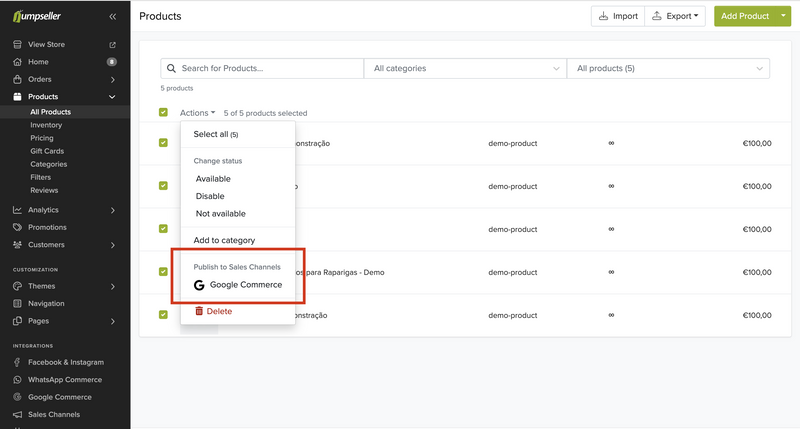Open the All products (5) dropdown
800x429 pixels.
667,69
